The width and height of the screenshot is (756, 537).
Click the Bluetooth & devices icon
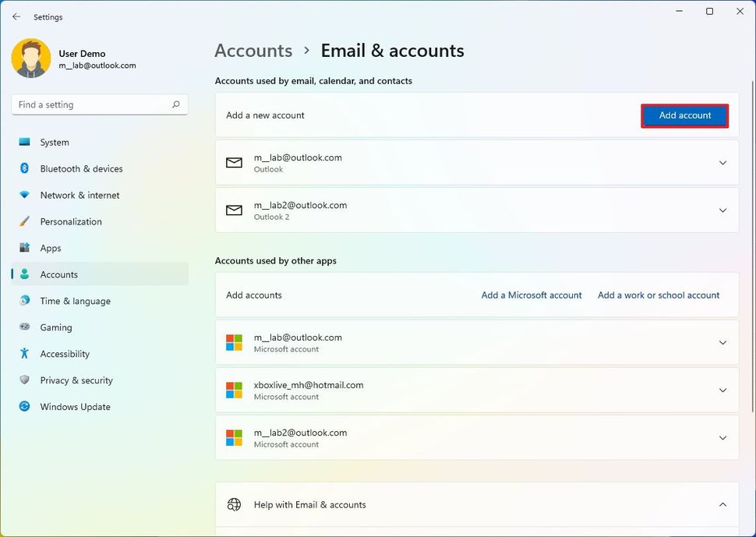click(24, 168)
